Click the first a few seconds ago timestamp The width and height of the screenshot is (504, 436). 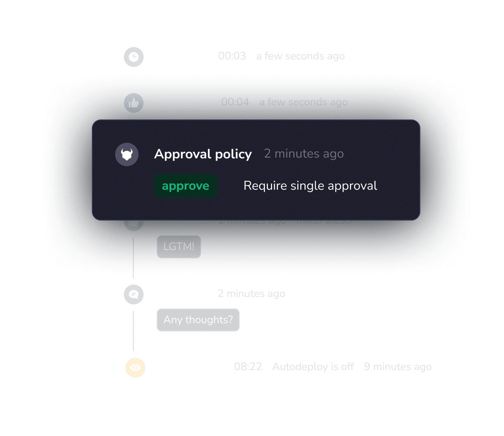coord(301,56)
